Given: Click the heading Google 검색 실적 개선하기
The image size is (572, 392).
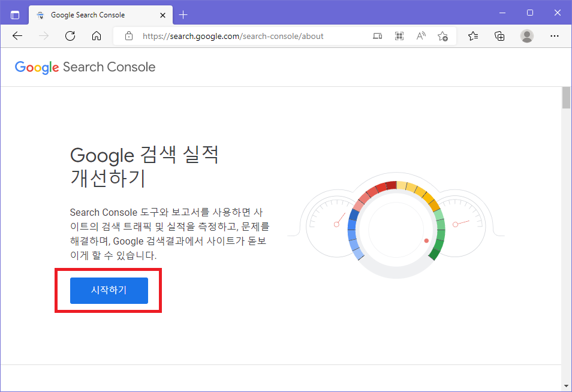Looking at the screenshot, I should pyautogui.click(x=144, y=166).
